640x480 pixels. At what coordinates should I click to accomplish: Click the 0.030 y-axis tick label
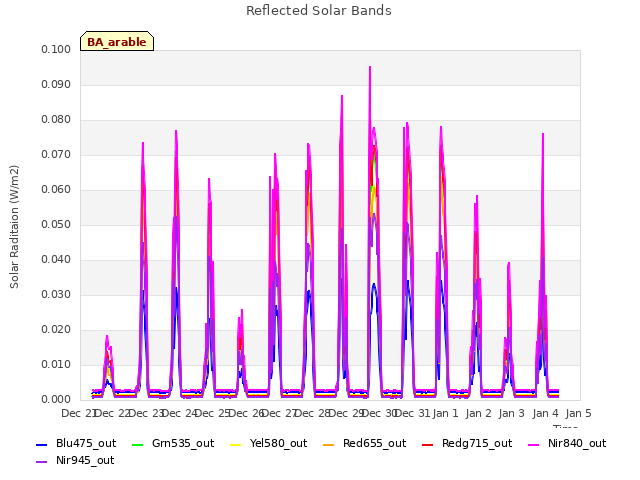coord(56,295)
